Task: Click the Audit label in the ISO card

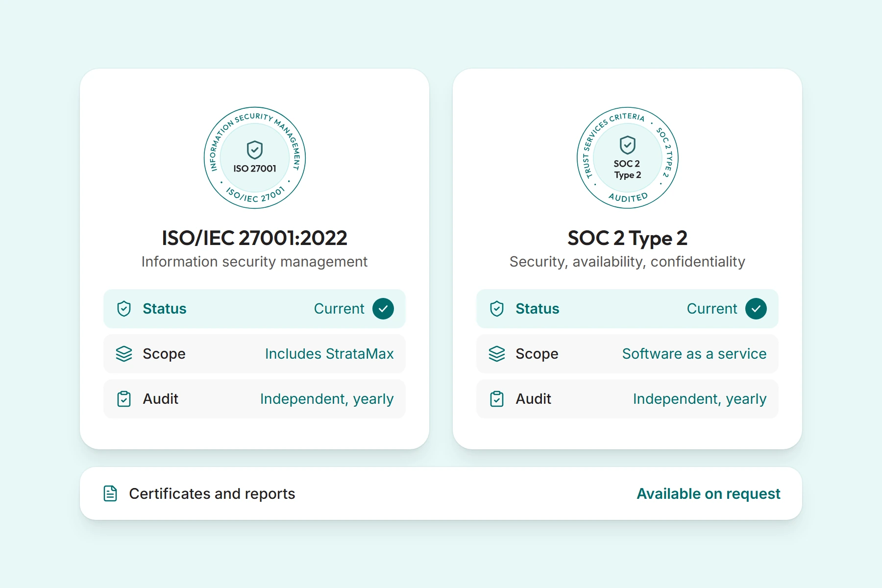Action: [x=161, y=399]
